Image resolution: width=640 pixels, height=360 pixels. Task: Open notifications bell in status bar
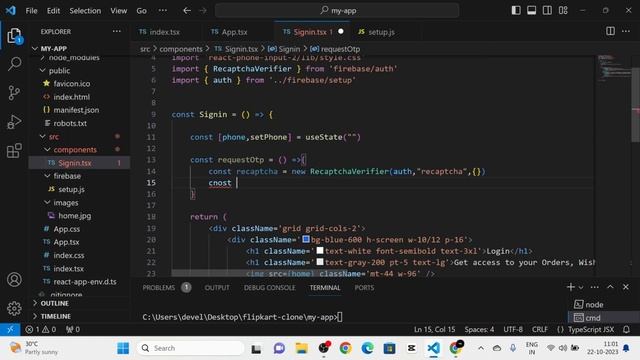(x=626, y=329)
